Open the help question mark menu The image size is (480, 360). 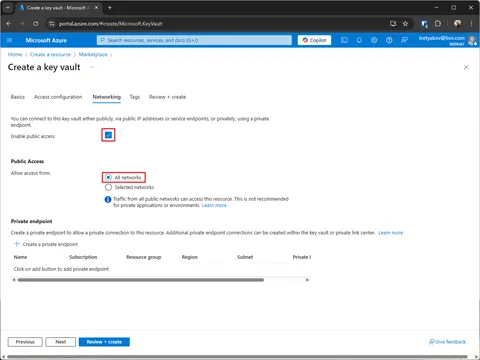click(x=389, y=40)
